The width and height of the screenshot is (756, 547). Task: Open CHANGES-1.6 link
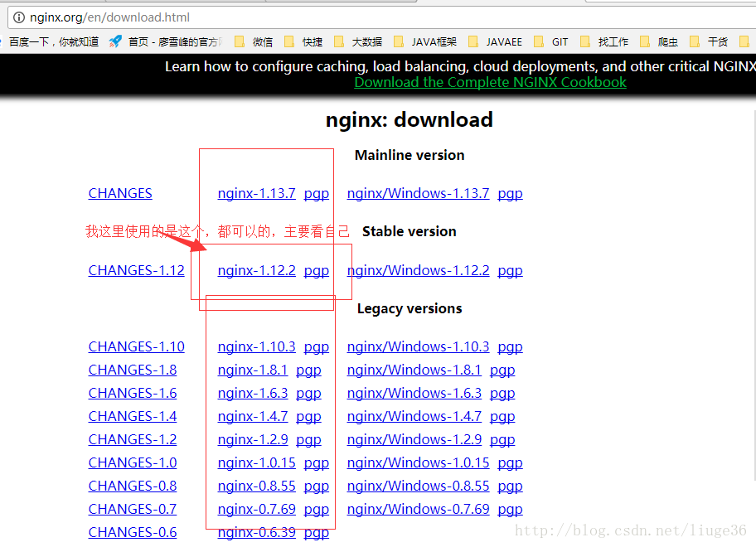133,393
